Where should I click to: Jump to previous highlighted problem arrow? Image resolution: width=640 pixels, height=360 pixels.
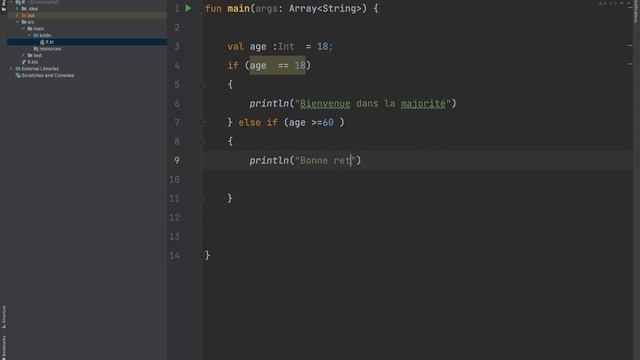click(622, 3)
